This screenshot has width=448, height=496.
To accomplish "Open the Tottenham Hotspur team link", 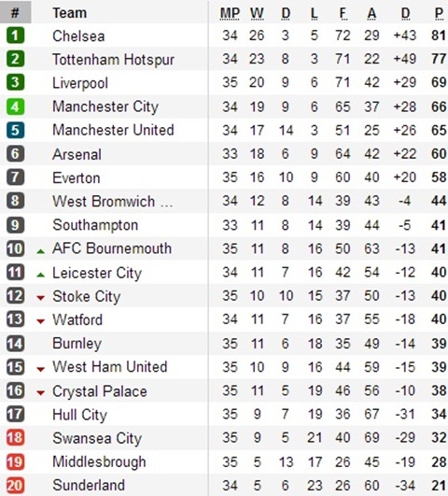I will click(113, 60).
